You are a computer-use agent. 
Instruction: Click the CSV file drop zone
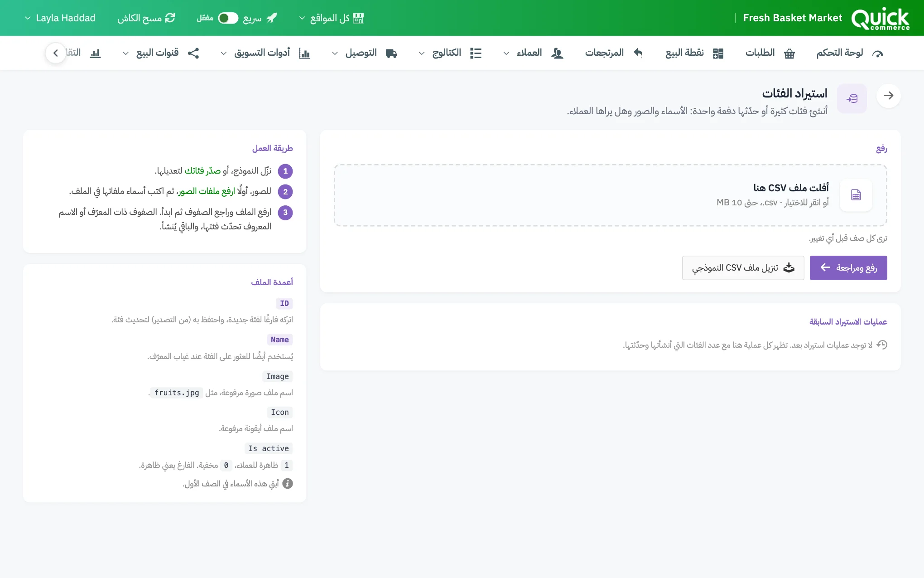pyautogui.click(x=610, y=195)
